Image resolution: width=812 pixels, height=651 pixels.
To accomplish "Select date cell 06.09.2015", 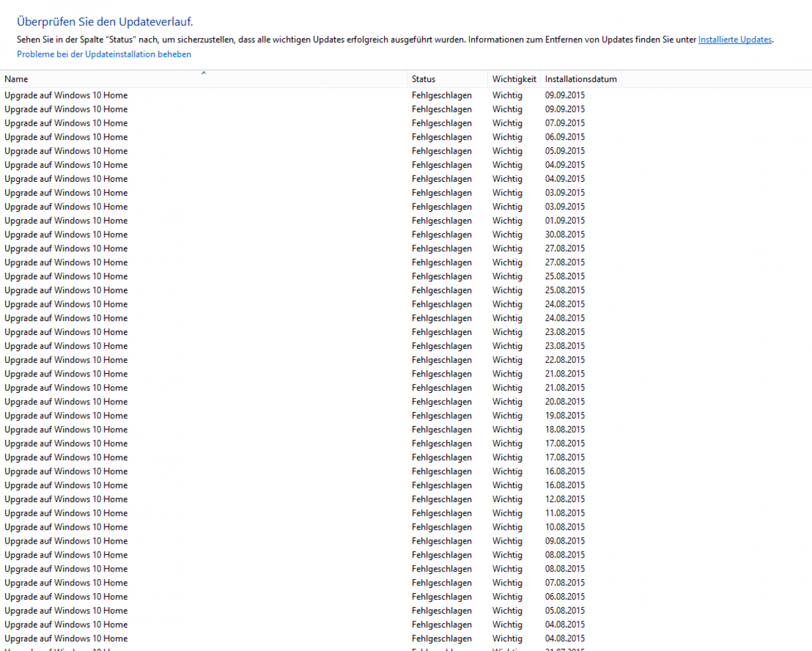I will click(565, 137).
